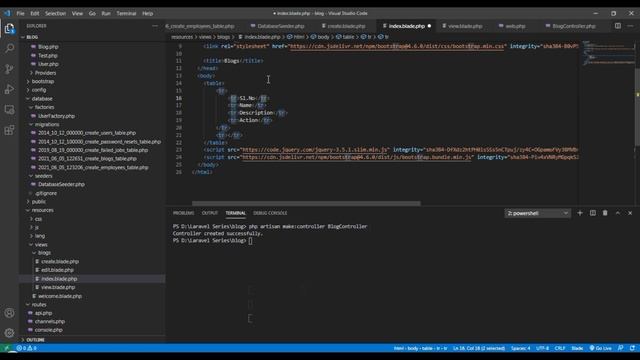Open Explorer panel more actions ellipsis
The height and width of the screenshot is (360, 640).
click(155, 26)
